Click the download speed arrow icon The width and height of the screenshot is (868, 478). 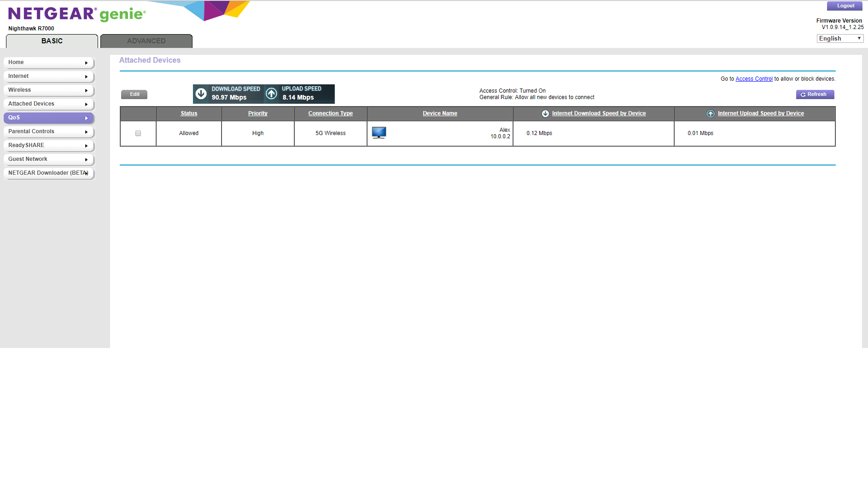201,93
